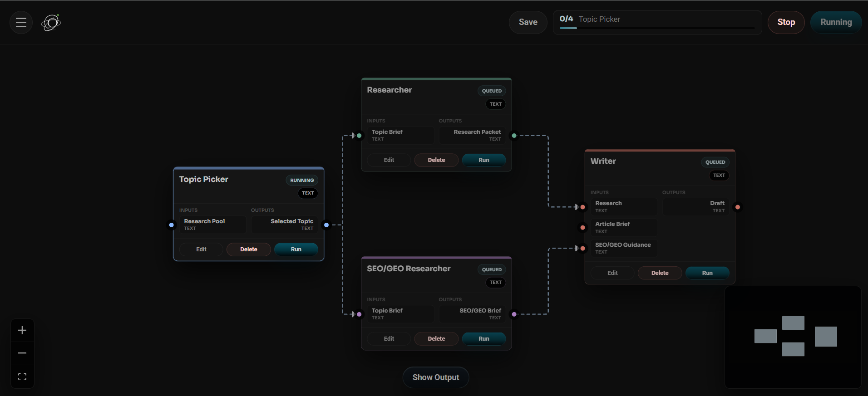Show Output panel
This screenshot has height=396, width=868.
click(435, 377)
